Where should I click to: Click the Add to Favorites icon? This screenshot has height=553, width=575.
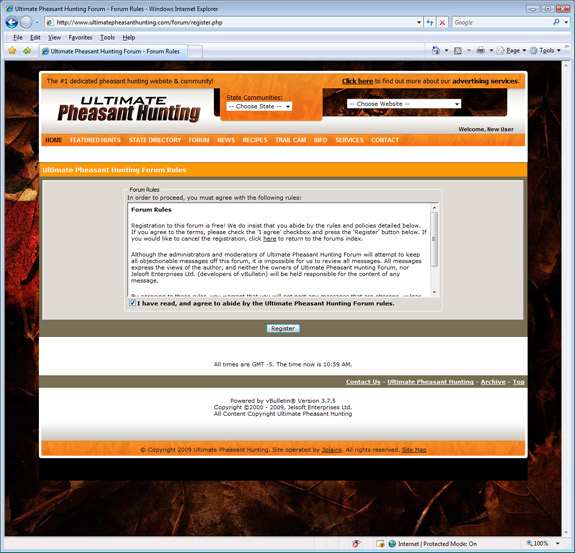point(27,51)
